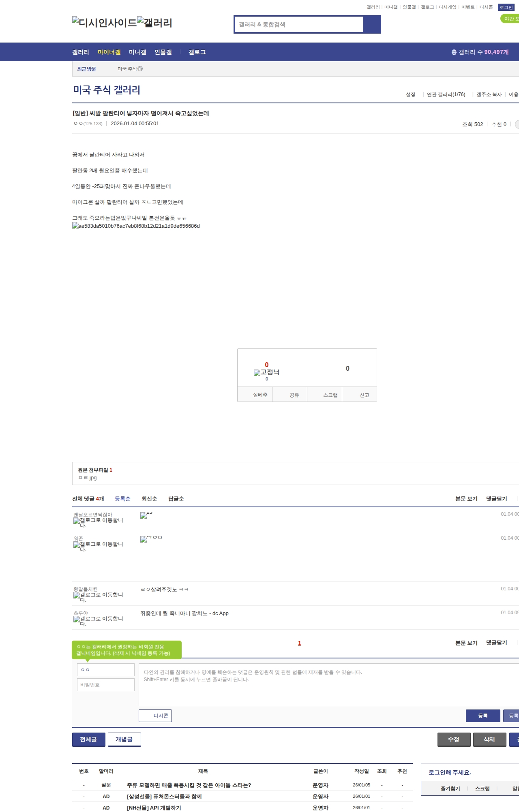Viewport: 519px width, 812px height.
Task: Go to comment page 1
Action: tap(300, 643)
